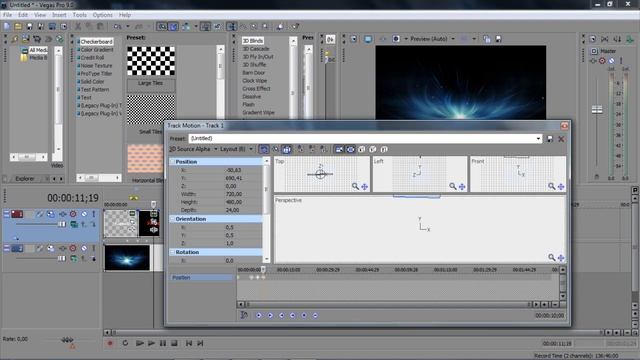Select 3D Blinds transition
640x360 pixels.
253,41
